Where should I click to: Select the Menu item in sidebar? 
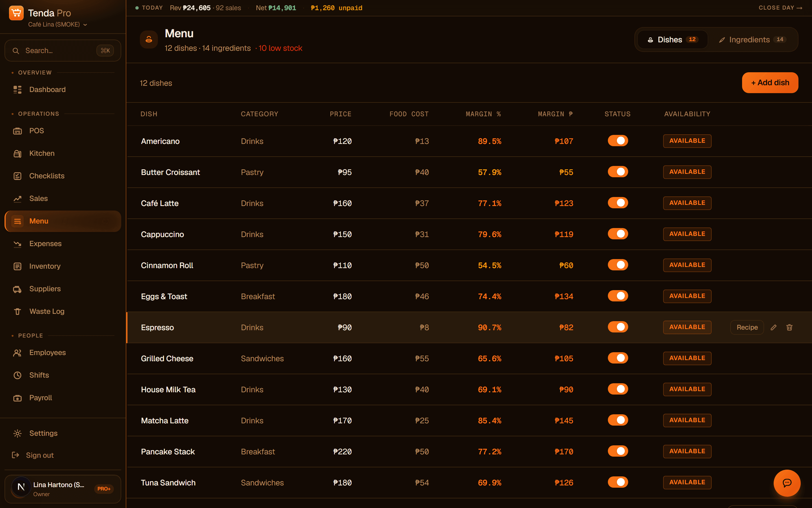click(63, 221)
